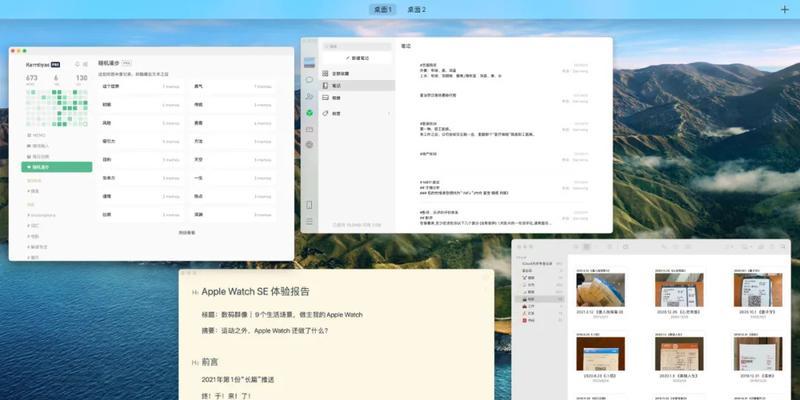Open the folder icon in the WeChat sidebar
The width and height of the screenshot is (800, 400).
pos(309,129)
